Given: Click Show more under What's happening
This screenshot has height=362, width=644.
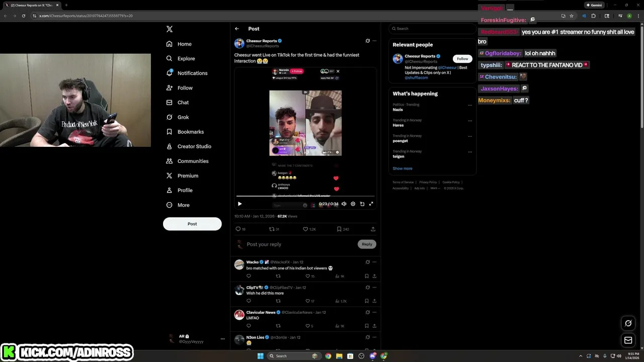Looking at the screenshot, I should (x=403, y=168).
